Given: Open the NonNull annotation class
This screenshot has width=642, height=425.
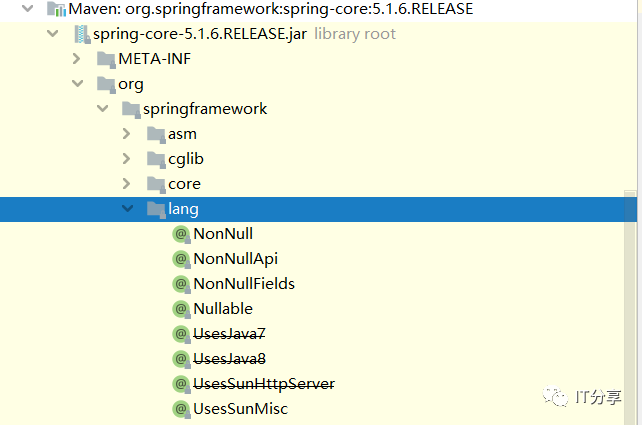Looking at the screenshot, I should click(x=223, y=234).
